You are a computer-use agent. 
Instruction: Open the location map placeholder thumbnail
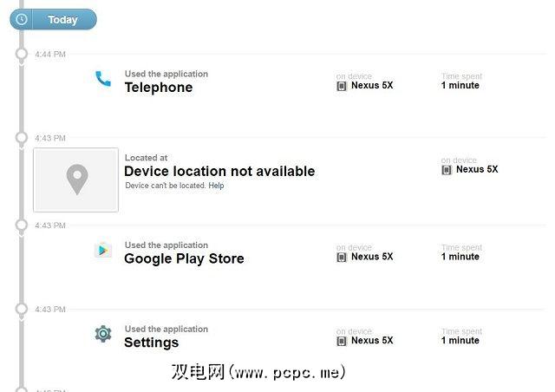click(75, 180)
